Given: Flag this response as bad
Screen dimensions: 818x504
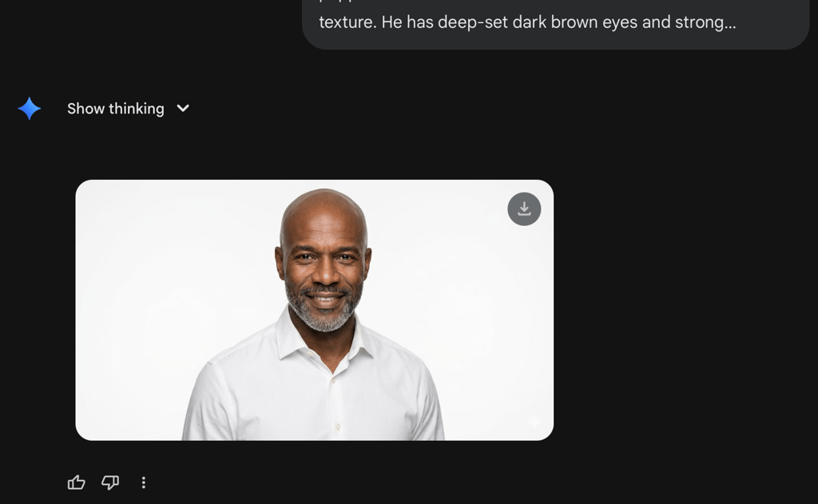Looking at the screenshot, I should [x=110, y=482].
